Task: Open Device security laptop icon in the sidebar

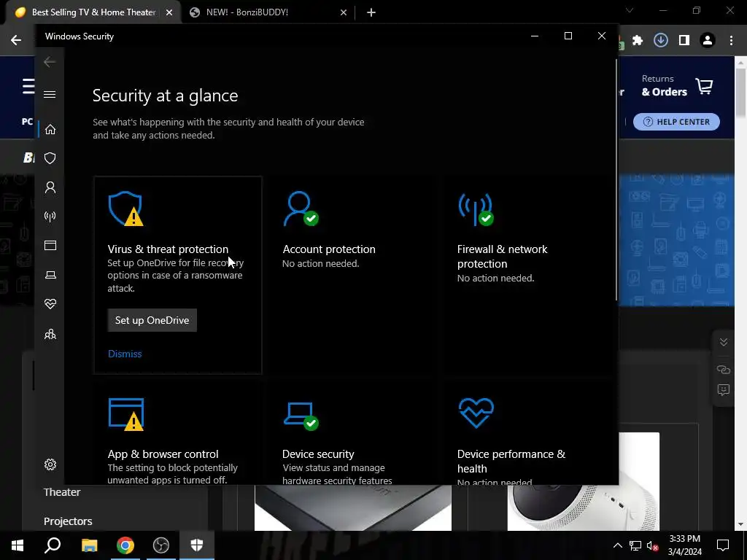Action: point(50,275)
